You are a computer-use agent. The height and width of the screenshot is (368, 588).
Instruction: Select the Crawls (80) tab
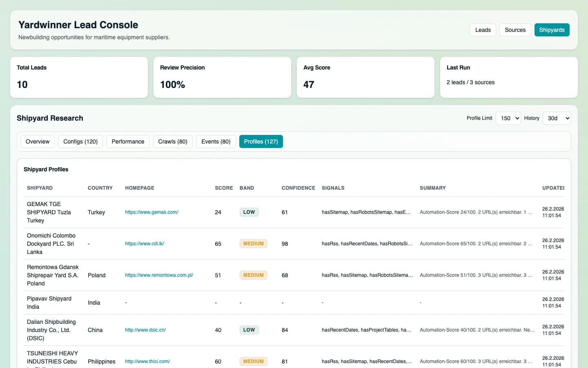(x=173, y=141)
